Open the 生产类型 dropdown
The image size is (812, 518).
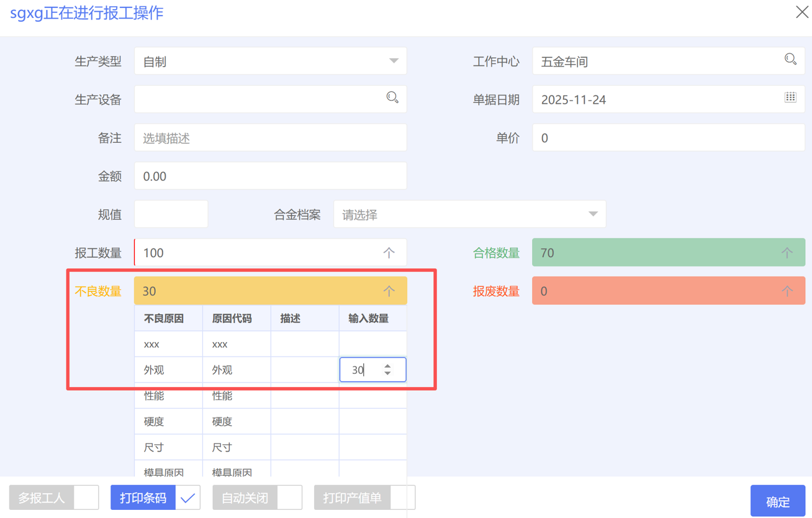click(394, 61)
